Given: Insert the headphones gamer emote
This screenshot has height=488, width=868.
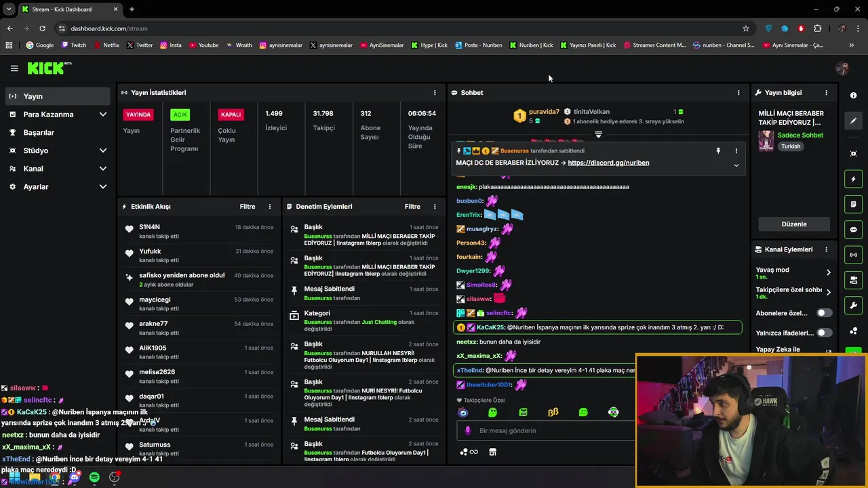Looking at the screenshot, I should 613,412.
